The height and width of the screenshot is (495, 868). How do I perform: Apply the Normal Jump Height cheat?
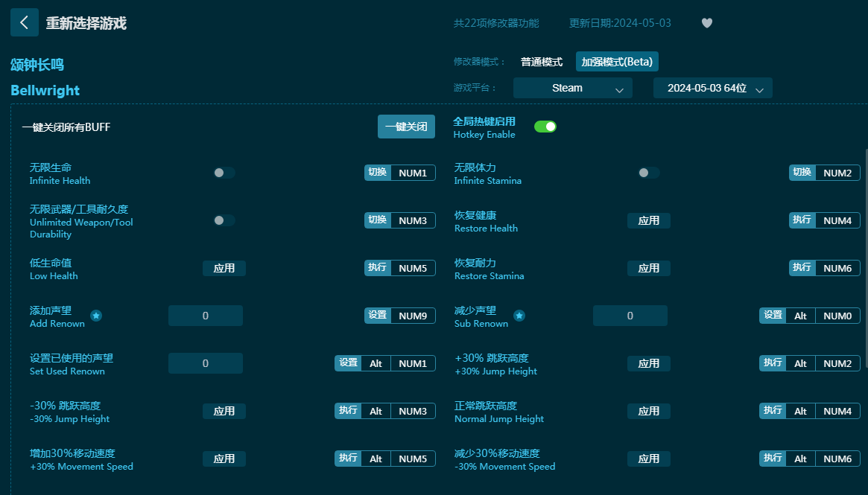(x=649, y=411)
